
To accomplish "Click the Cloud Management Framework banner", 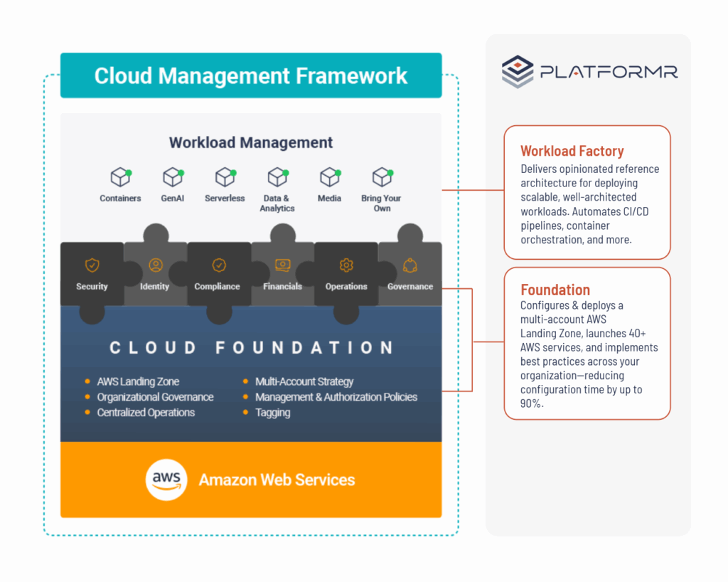I will (251, 75).
